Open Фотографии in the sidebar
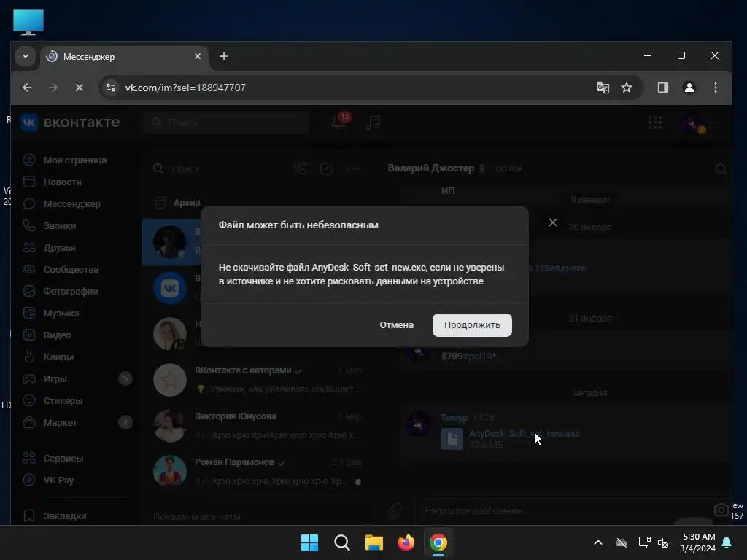The image size is (747, 560). [x=71, y=292]
